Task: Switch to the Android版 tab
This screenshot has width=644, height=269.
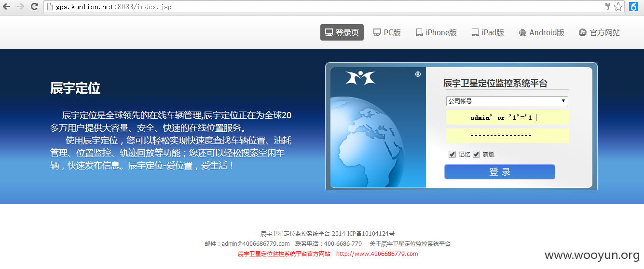Action: click(x=542, y=33)
